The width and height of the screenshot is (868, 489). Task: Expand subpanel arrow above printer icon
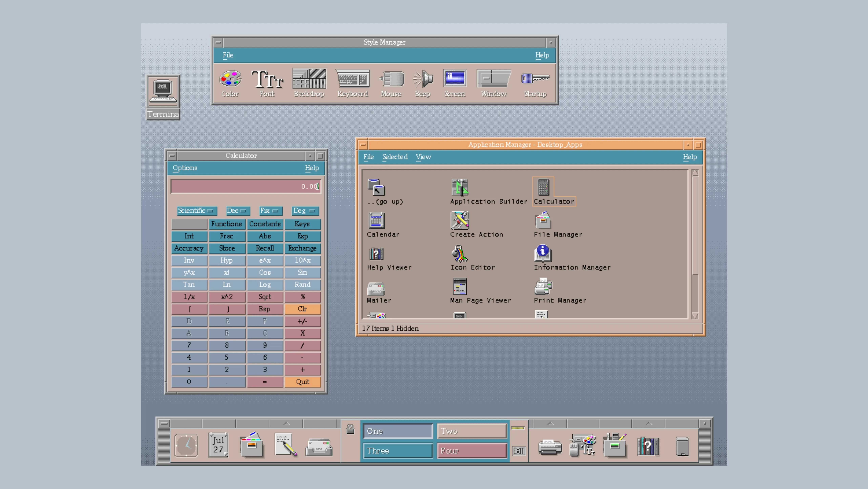550,424
